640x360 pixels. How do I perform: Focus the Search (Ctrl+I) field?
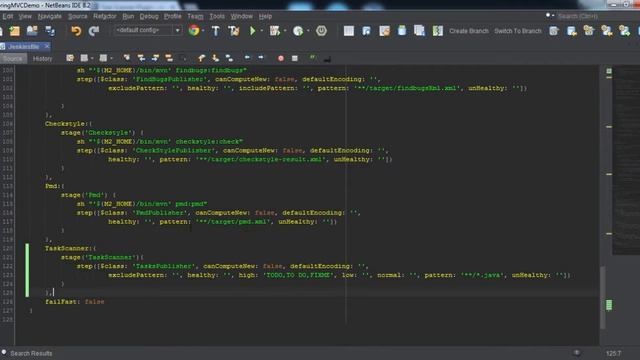point(592,16)
